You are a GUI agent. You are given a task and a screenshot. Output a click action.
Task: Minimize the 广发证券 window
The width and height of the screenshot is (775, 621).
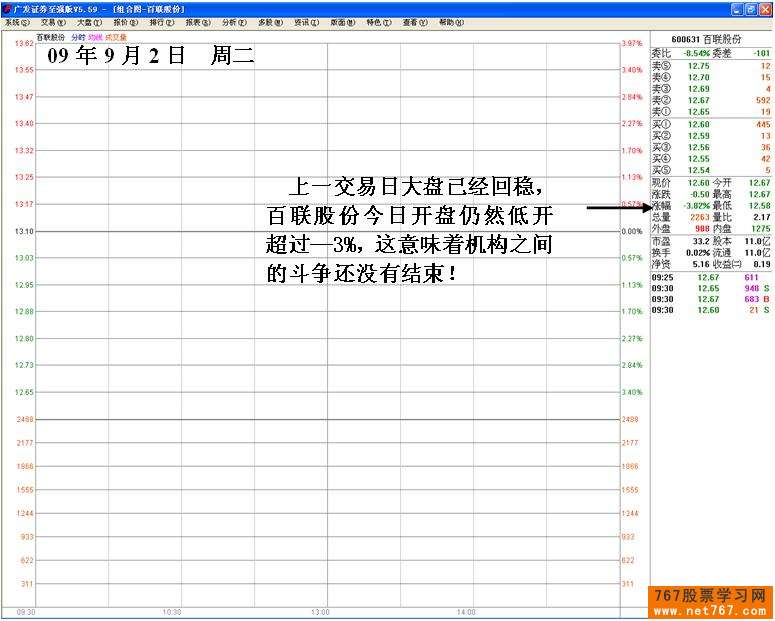pyautogui.click(x=737, y=9)
